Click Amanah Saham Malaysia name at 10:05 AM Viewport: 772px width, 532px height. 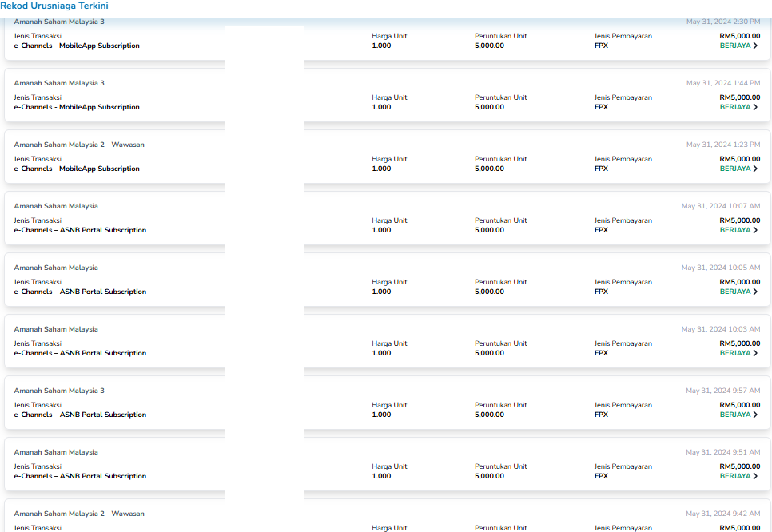(x=56, y=268)
